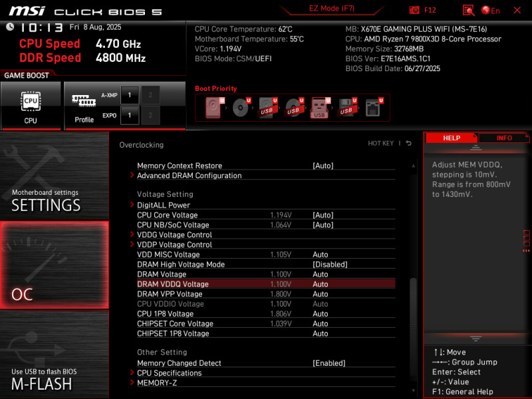Screen dimensions: 532x399
Task: Click scroll-down arrow of settings list
Action: click(x=413, y=390)
